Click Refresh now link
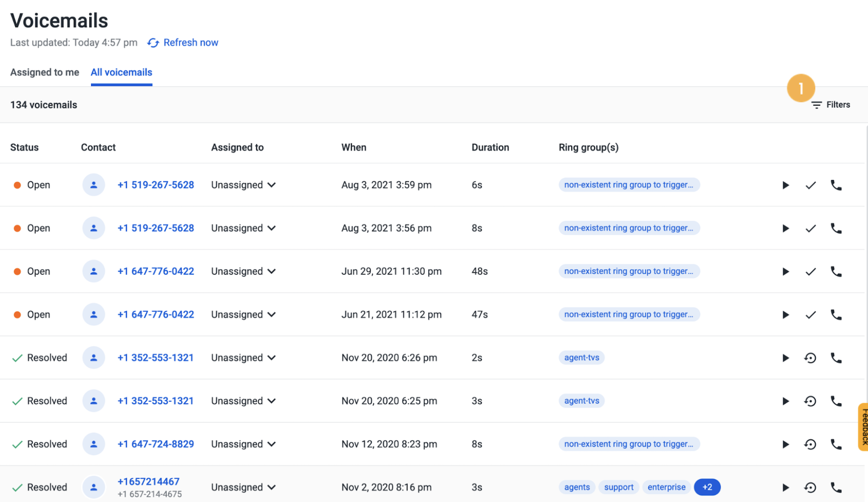868x502 pixels. 183,42
